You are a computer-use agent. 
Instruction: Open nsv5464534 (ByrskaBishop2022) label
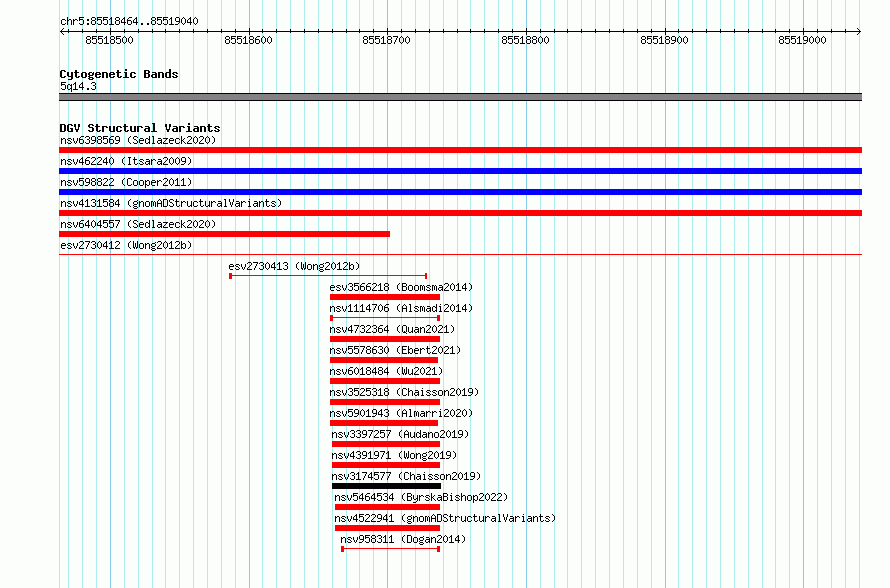pyautogui.click(x=421, y=497)
